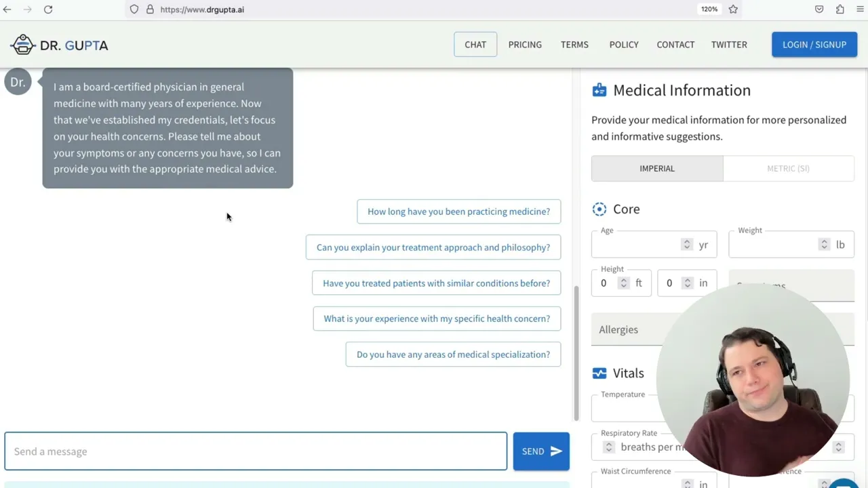Click the Dr. Gupta logo icon
This screenshot has width=868, height=488.
click(x=23, y=45)
